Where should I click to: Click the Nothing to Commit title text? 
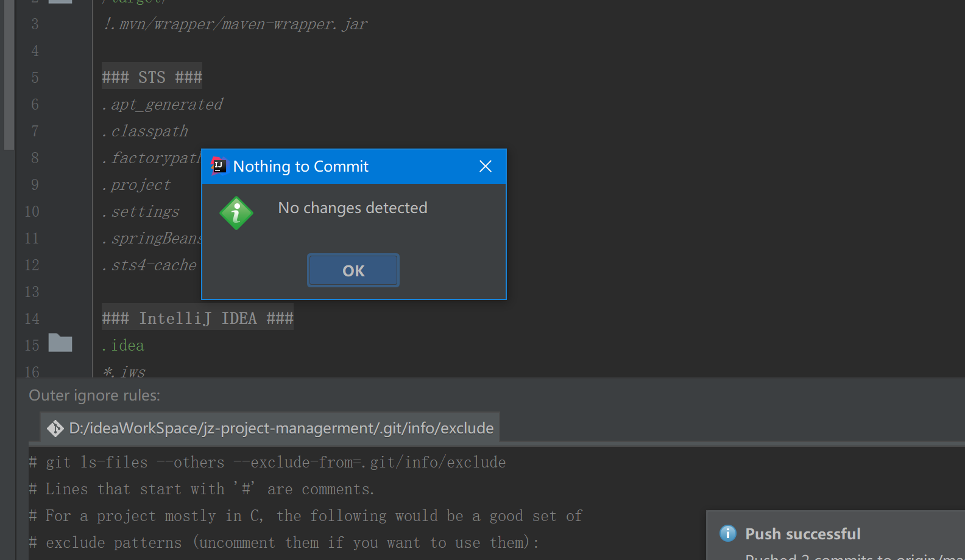point(300,166)
